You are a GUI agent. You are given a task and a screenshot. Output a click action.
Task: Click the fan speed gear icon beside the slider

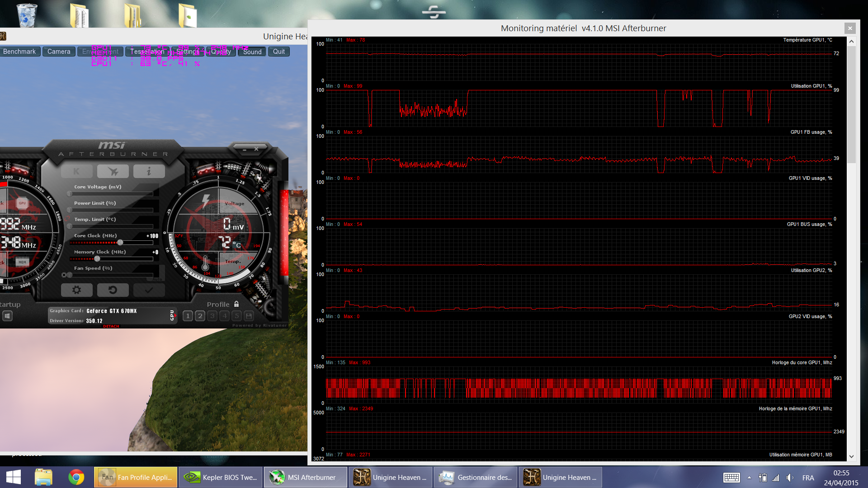(x=64, y=275)
